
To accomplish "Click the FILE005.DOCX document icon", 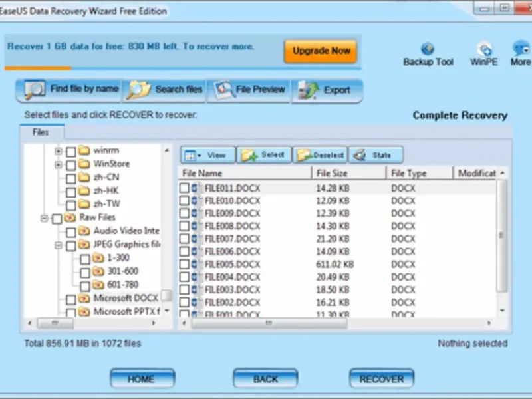I will point(196,264).
